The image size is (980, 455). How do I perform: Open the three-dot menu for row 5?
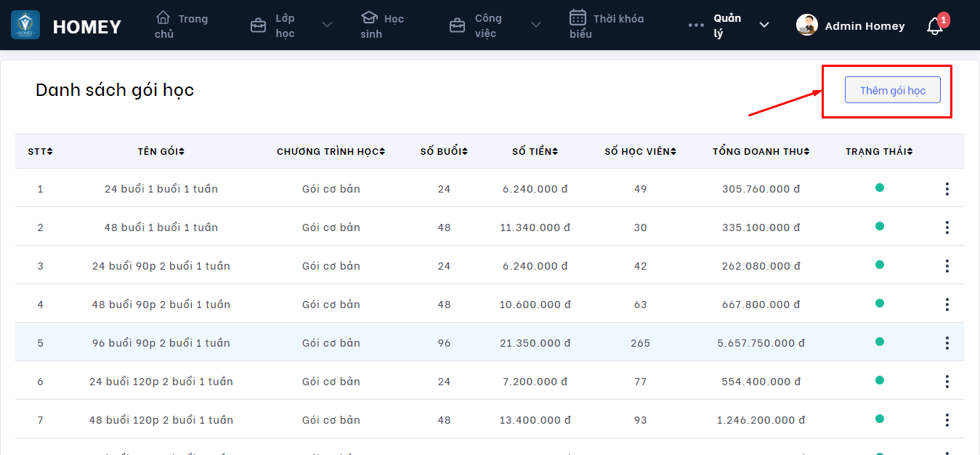pyautogui.click(x=947, y=343)
